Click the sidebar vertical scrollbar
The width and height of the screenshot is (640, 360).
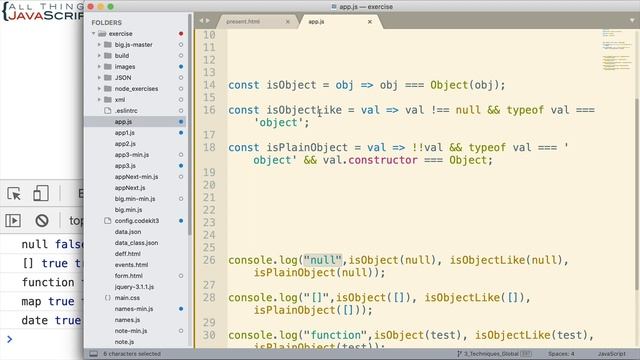190,124
